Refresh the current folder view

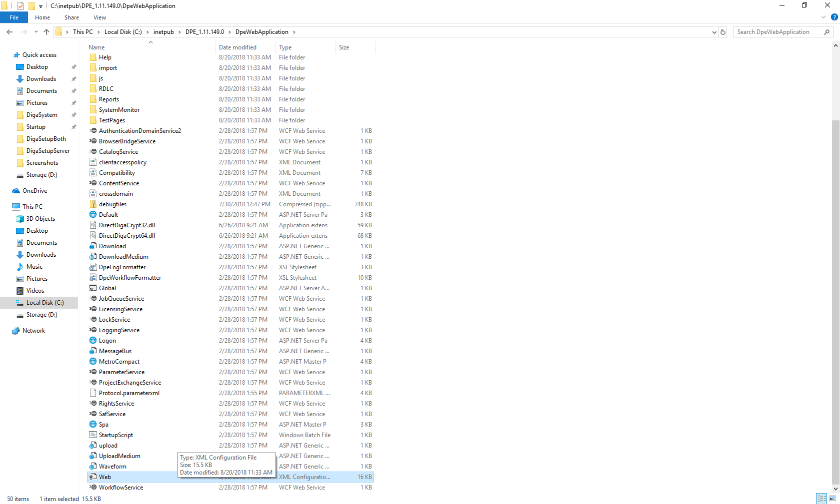coord(723,32)
